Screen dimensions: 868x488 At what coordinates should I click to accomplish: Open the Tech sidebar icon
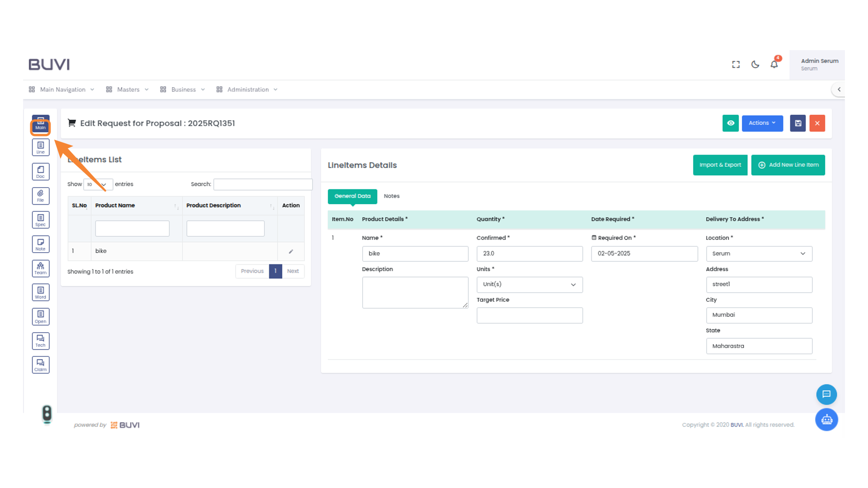tap(40, 341)
